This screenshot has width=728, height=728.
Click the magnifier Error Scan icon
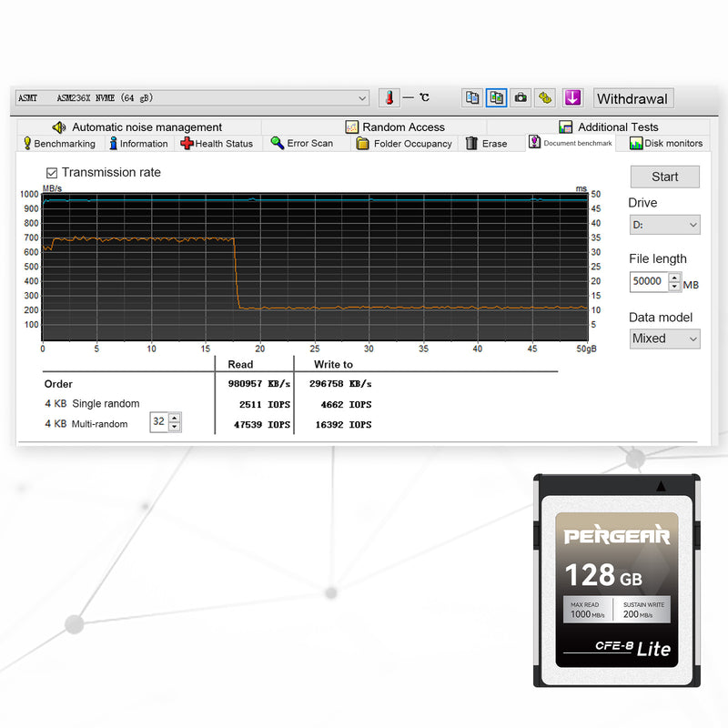coord(278,143)
